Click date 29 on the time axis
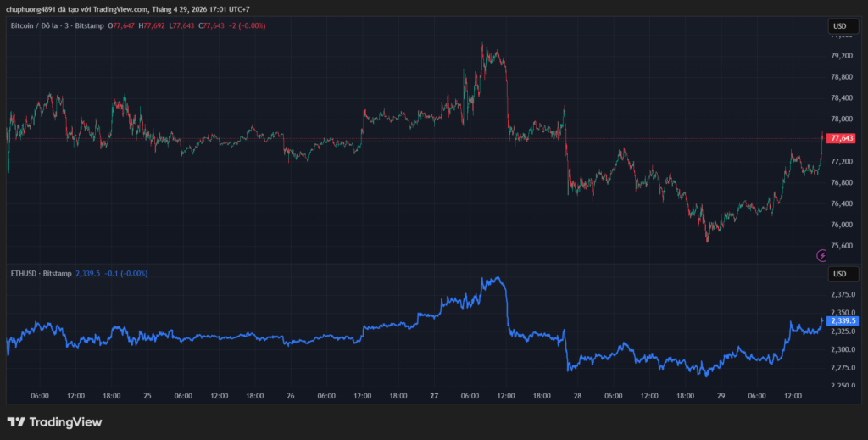This screenshot has height=440, width=868. [721, 396]
